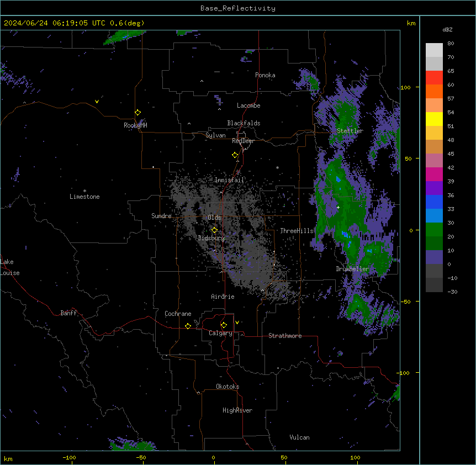Select the purple 10 dBZ legend swatch
Screen dimensions: 476x465
(434, 257)
